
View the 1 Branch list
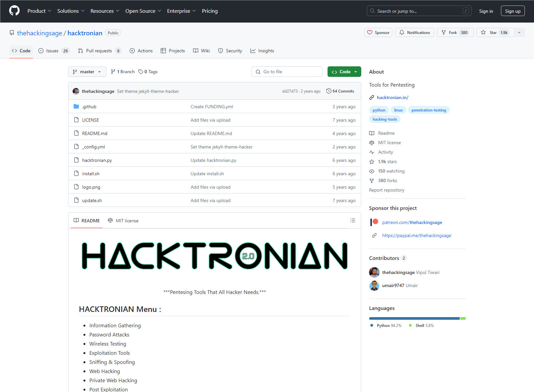(x=123, y=72)
